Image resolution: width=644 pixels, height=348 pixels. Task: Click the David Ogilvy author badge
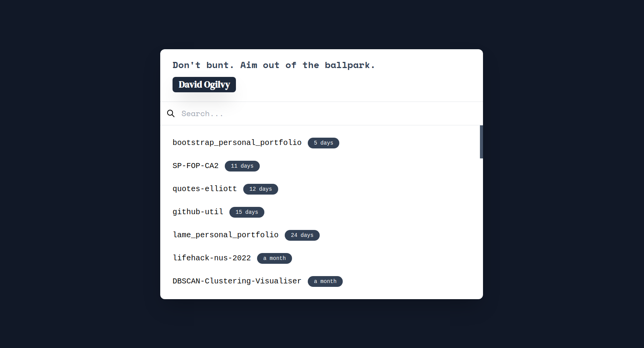coord(204,85)
